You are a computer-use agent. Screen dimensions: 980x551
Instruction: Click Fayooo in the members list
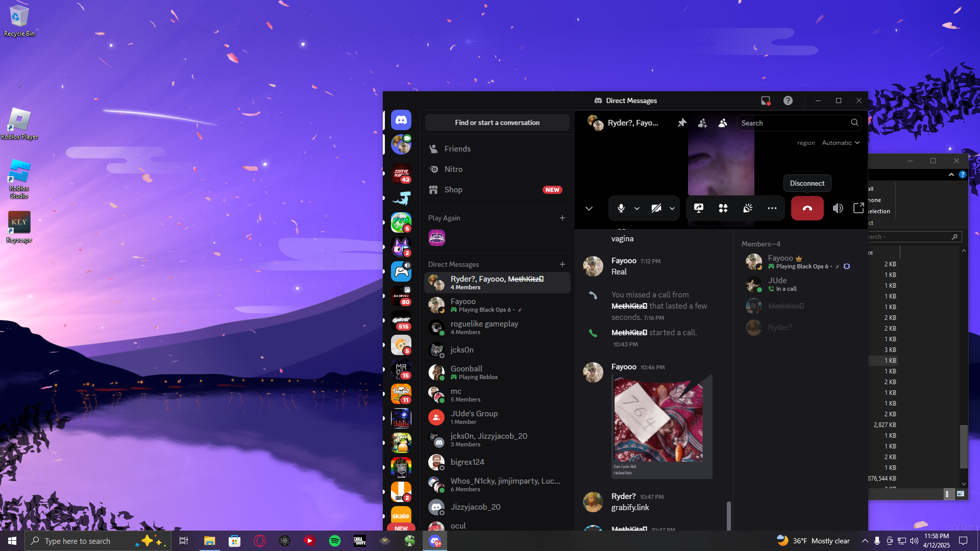pos(799,262)
